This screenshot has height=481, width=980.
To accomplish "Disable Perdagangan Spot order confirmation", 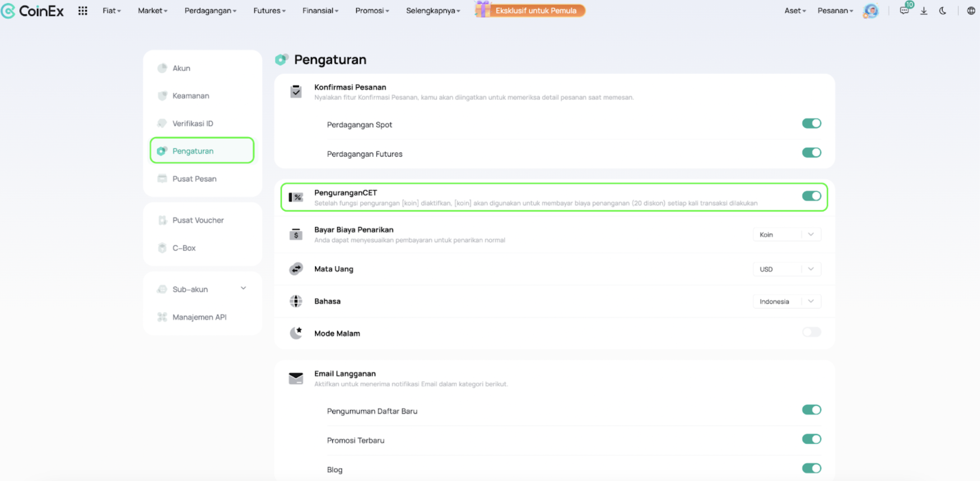I will [x=811, y=123].
